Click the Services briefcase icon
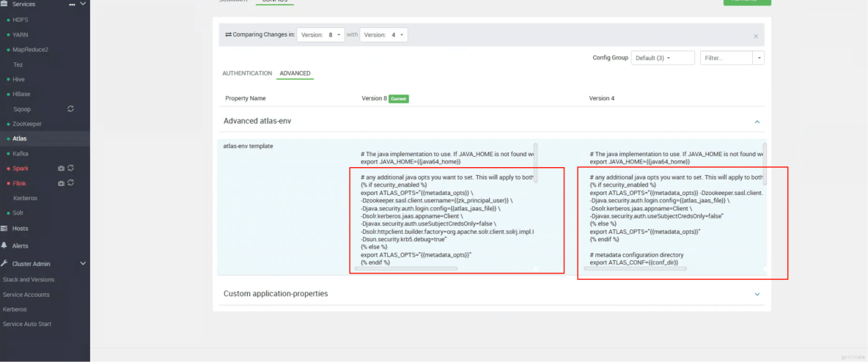 [4, 4]
